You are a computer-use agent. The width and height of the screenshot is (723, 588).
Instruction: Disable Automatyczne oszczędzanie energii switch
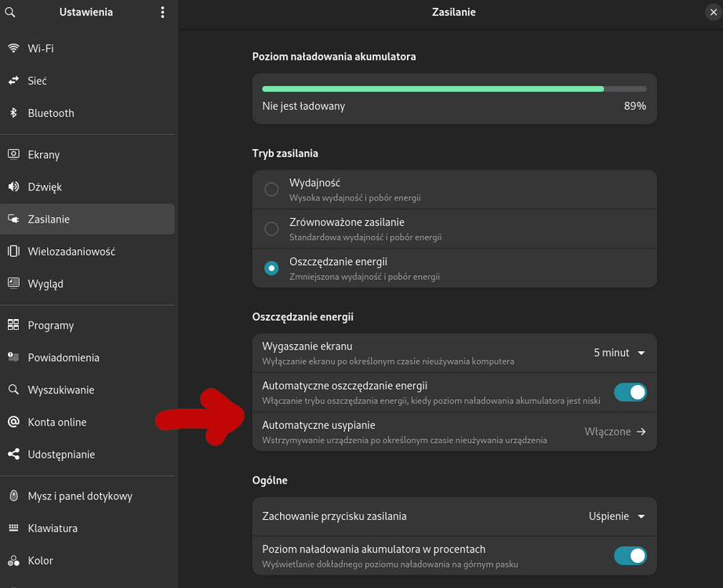tap(630, 392)
